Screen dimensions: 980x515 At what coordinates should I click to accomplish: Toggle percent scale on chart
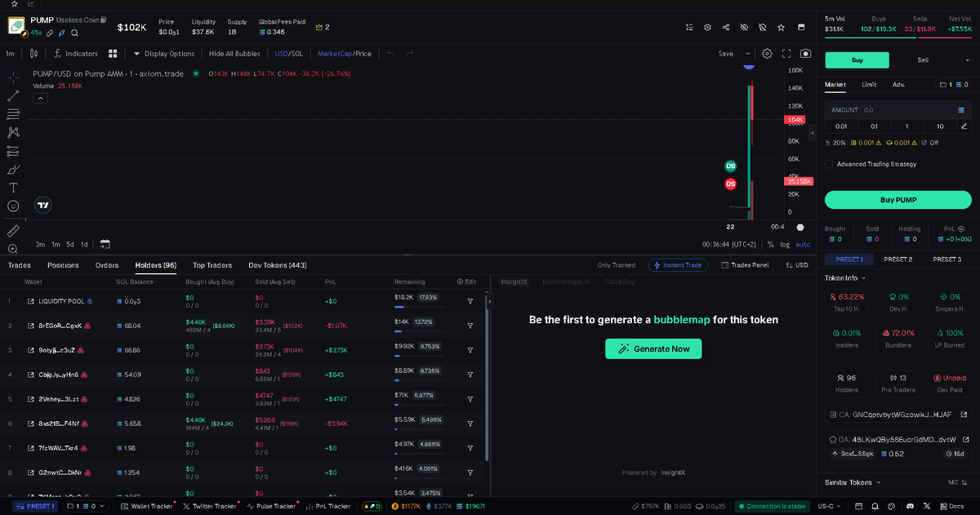pyautogui.click(x=770, y=244)
